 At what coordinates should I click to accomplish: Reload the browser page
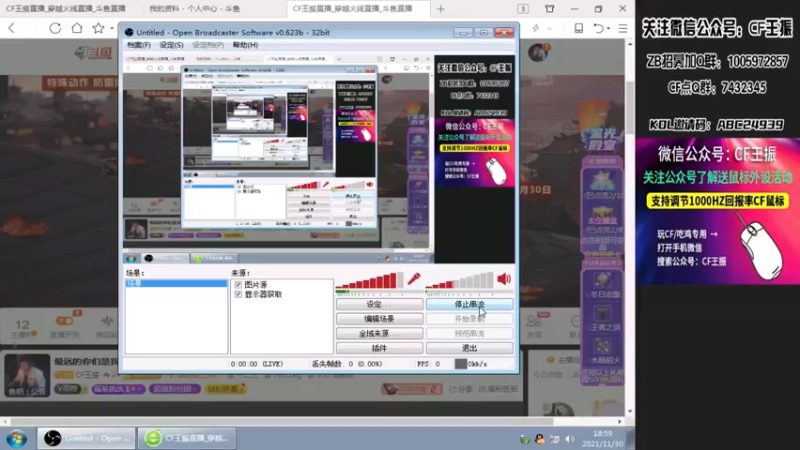pos(55,28)
